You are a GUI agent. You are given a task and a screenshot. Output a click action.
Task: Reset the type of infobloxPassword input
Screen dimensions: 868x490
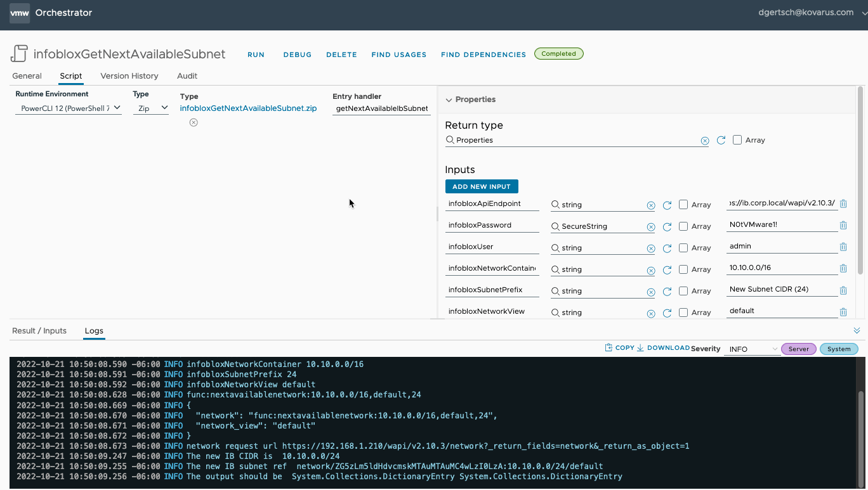click(667, 227)
